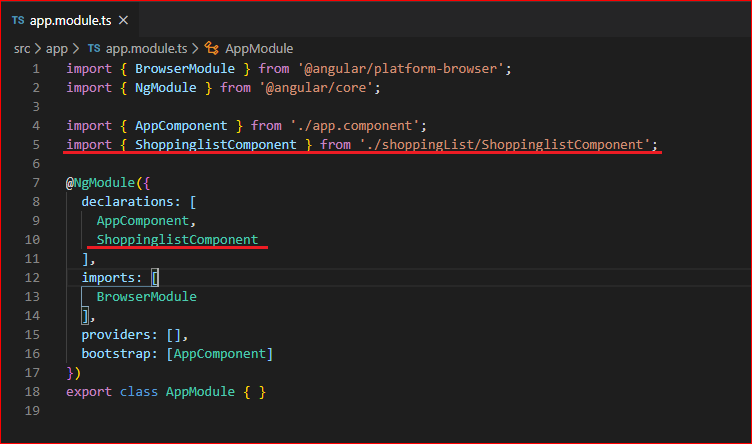The height and width of the screenshot is (444, 752).
Task: Open the AppModule breadcrumb symbol
Action: [259, 48]
